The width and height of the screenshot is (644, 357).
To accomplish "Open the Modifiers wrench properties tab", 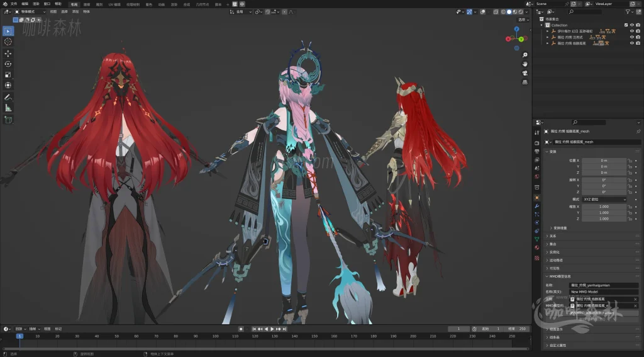I will [537, 206].
